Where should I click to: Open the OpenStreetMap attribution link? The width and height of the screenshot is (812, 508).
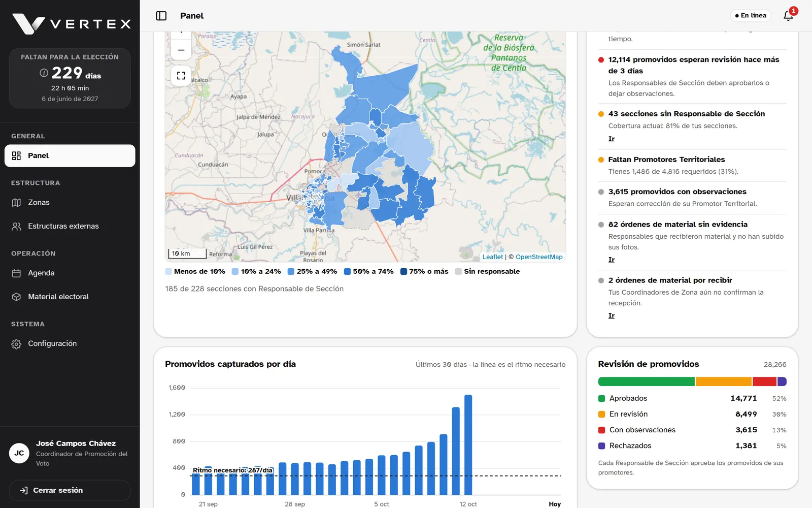(539, 257)
